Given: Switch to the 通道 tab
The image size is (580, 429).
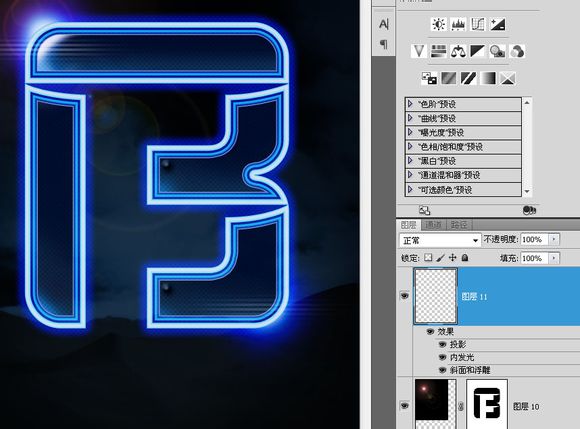Looking at the screenshot, I should 433,224.
